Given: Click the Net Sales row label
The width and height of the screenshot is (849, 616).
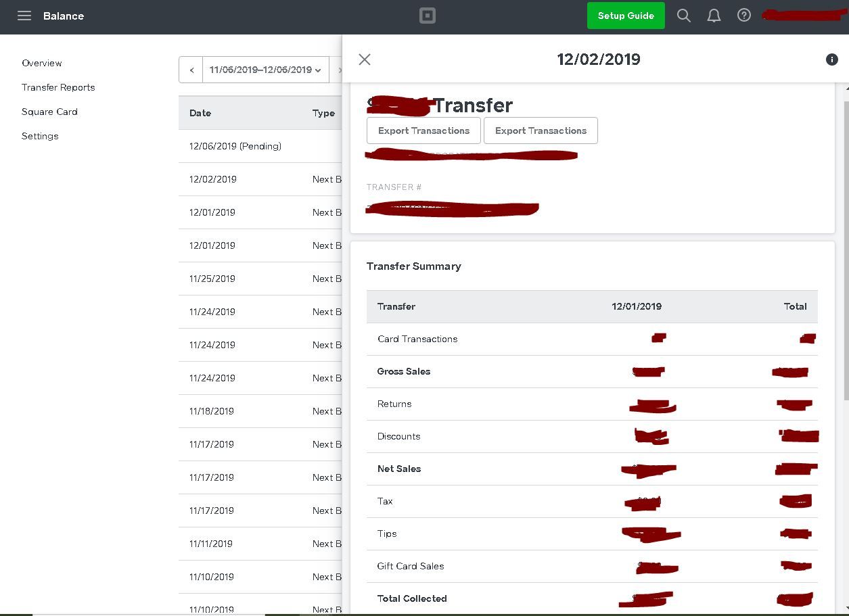Looking at the screenshot, I should coord(399,469).
